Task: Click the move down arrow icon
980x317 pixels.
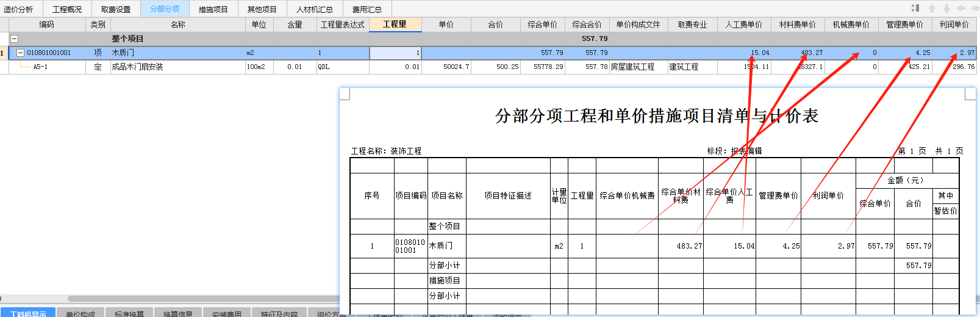Action: (x=946, y=8)
